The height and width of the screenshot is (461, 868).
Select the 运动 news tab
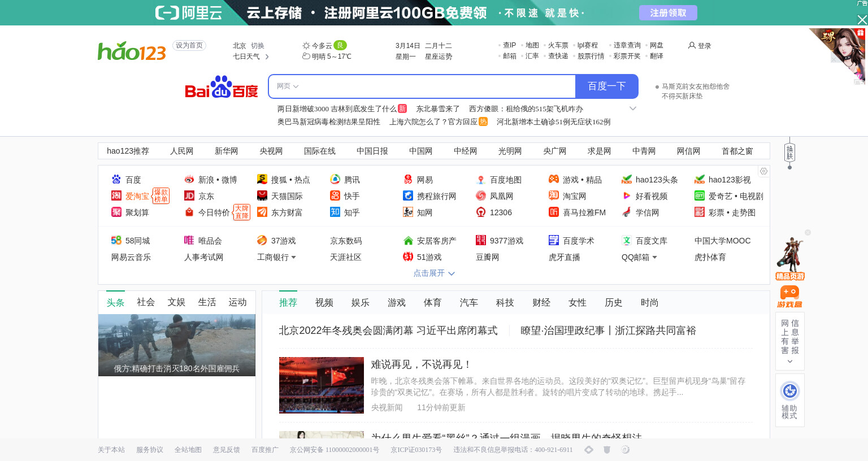(237, 302)
